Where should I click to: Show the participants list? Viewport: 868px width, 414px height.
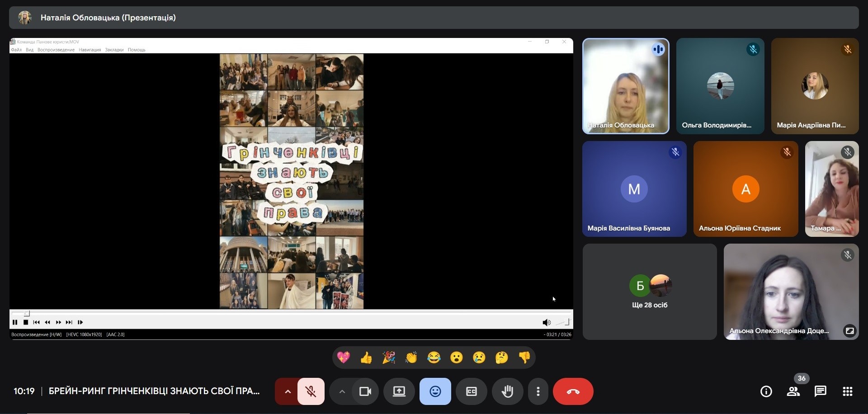(793, 391)
